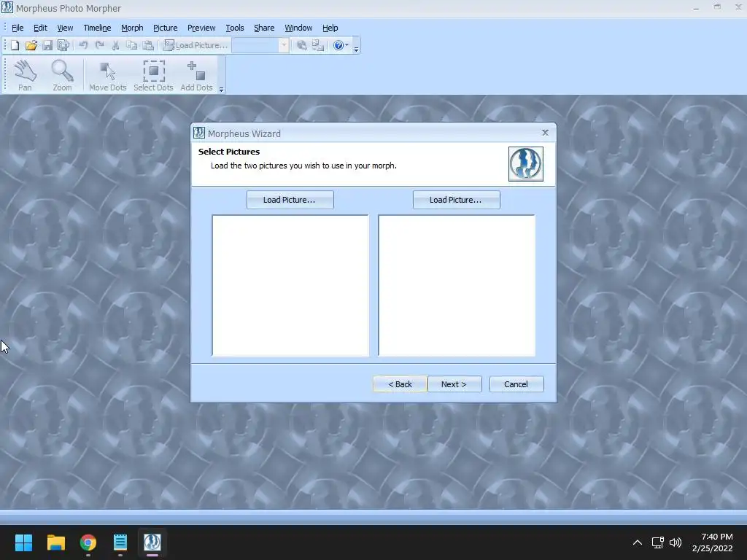Close the Morpheus Wizard dialog with X
Viewport: 747px width, 560px height.
tap(545, 133)
